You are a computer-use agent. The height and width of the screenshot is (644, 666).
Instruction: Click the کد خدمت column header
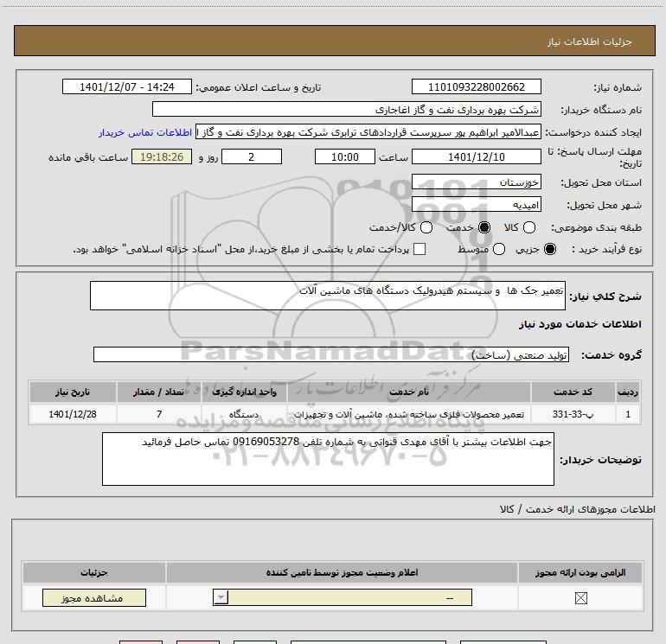573,392
